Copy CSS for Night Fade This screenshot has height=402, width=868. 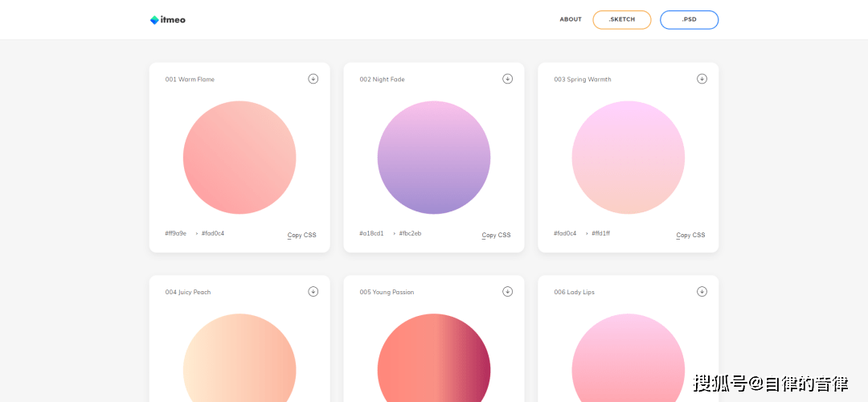(x=496, y=236)
